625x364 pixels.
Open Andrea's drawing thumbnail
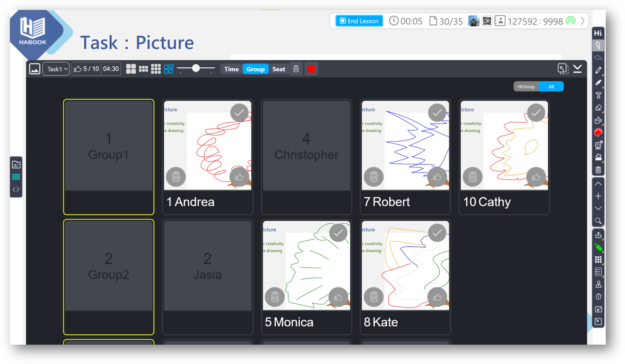pos(208,145)
